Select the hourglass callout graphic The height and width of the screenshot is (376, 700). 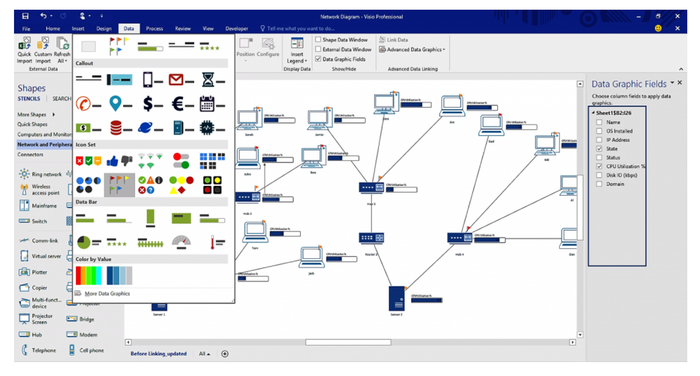(213, 80)
